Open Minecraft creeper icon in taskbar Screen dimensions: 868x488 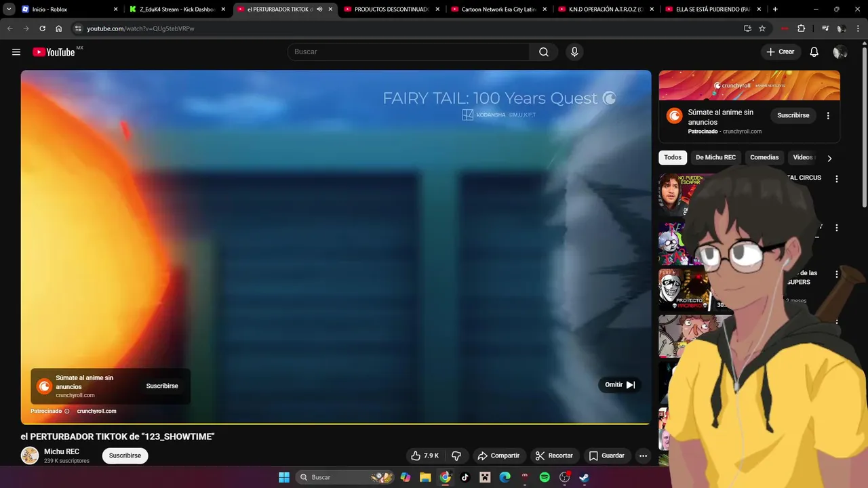(x=485, y=477)
